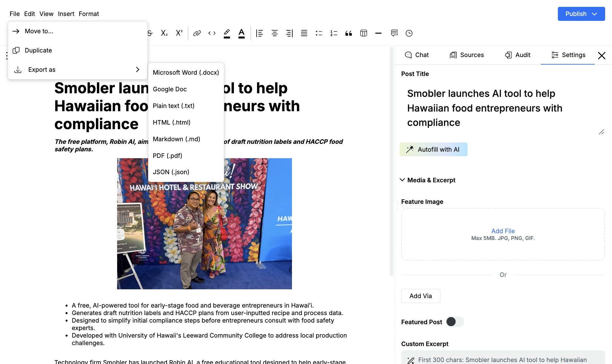Screen dimensions: 612x364
Task: Insert a hyperlink with the link icon
Action: click(197, 33)
